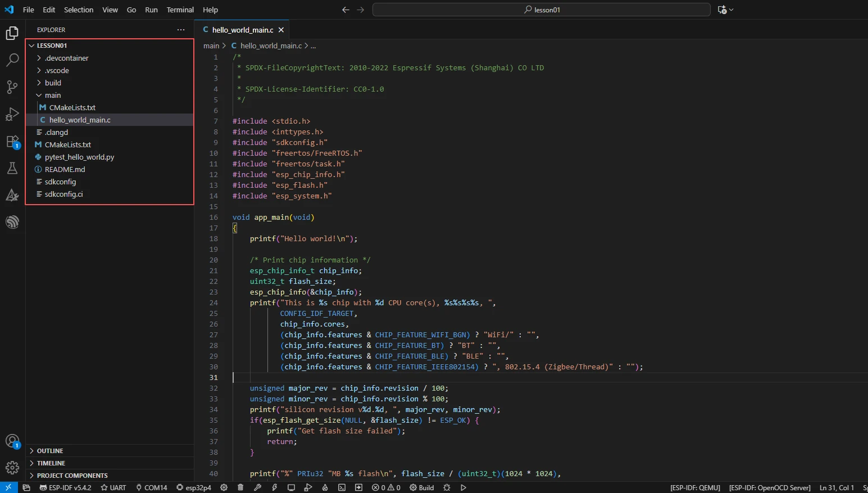Open the Run and Debug view

pyautogui.click(x=12, y=114)
